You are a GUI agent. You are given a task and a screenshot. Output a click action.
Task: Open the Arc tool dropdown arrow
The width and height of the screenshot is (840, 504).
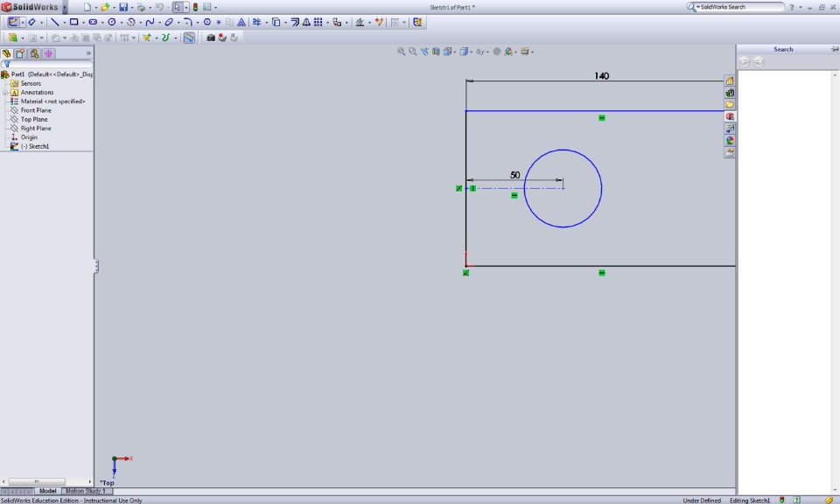pos(140,23)
